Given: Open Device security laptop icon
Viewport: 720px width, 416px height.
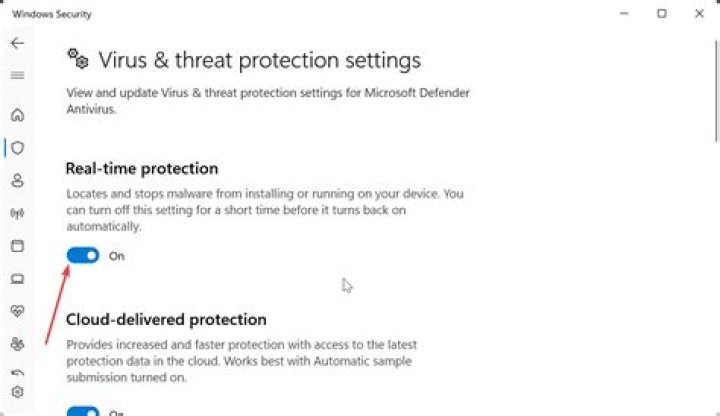Looking at the screenshot, I should 17,279.
